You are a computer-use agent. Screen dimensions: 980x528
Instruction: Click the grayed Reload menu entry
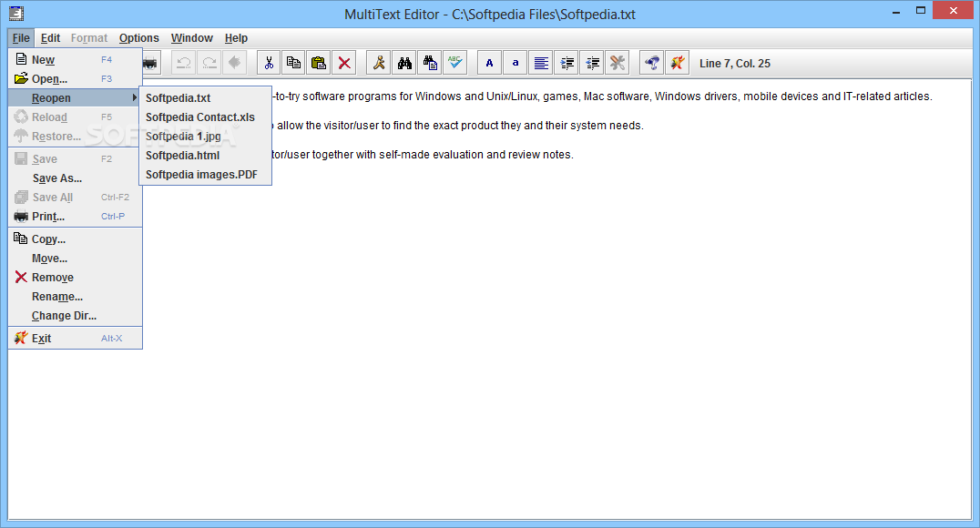tap(75, 117)
